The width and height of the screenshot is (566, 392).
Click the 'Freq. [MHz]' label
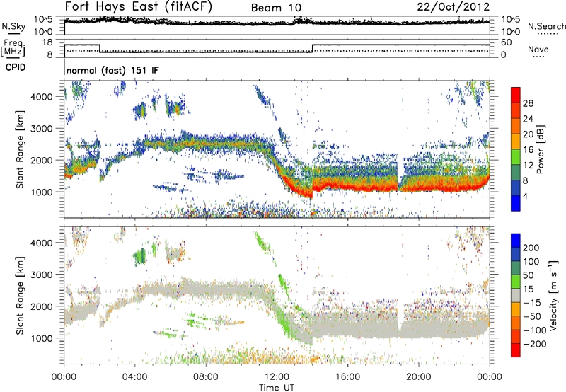tap(13, 47)
